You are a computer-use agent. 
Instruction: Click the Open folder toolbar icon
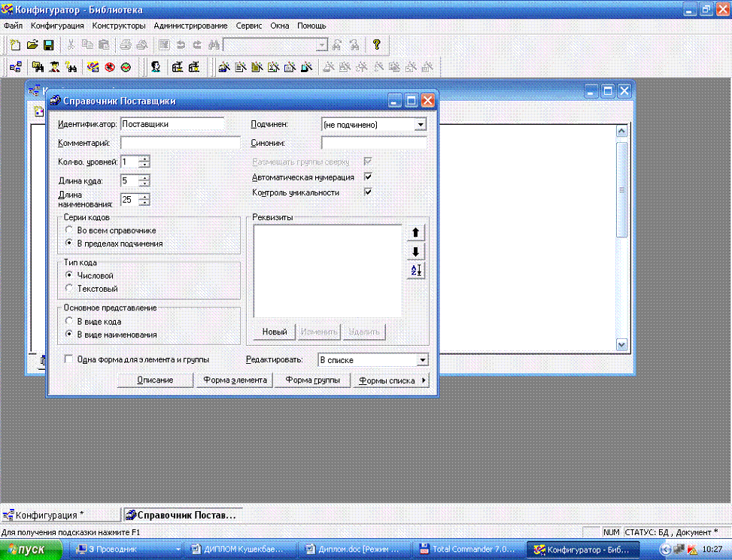[32, 45]
